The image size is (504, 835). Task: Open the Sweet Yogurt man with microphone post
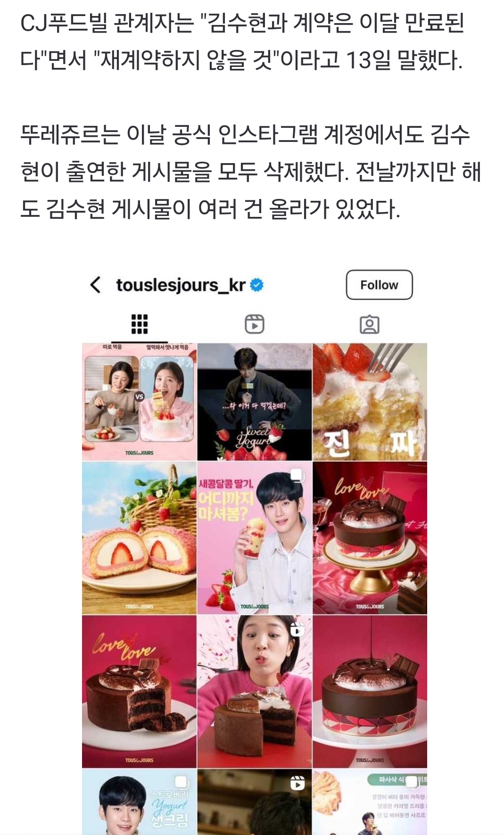click(255, 402)
